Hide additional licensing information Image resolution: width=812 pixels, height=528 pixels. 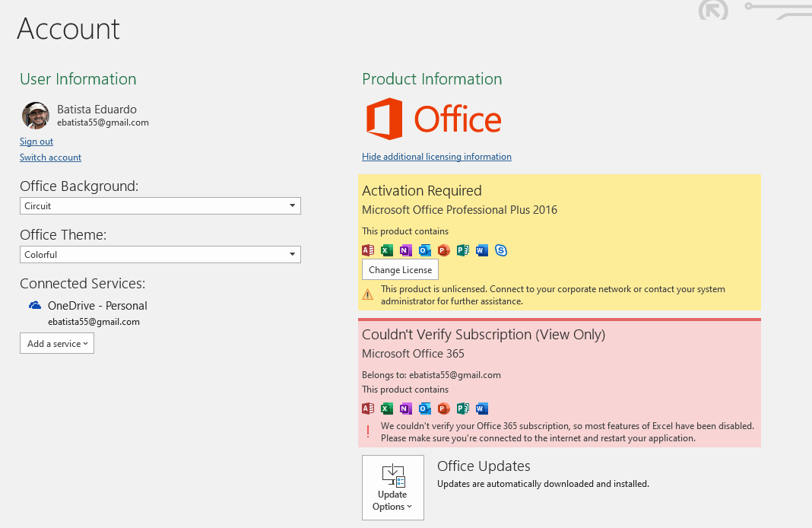coord(436,157)
